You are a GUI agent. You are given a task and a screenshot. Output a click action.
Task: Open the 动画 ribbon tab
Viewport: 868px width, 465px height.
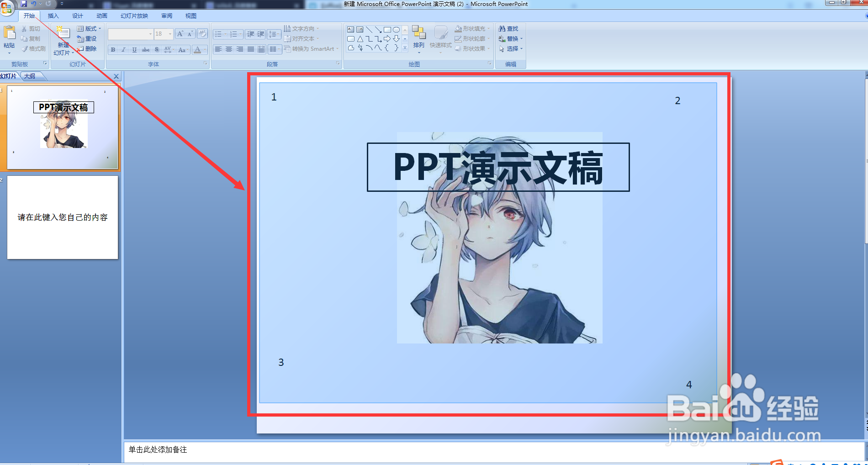coord(102,16)
